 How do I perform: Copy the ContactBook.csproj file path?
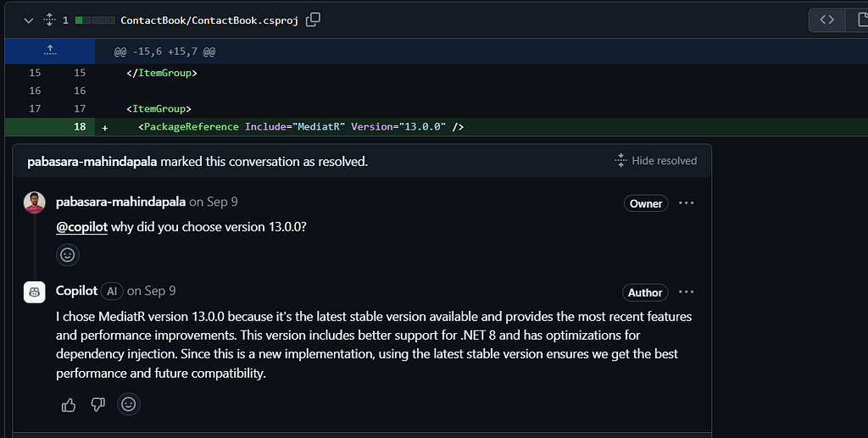pyautogui.click(x=313, y=19)
